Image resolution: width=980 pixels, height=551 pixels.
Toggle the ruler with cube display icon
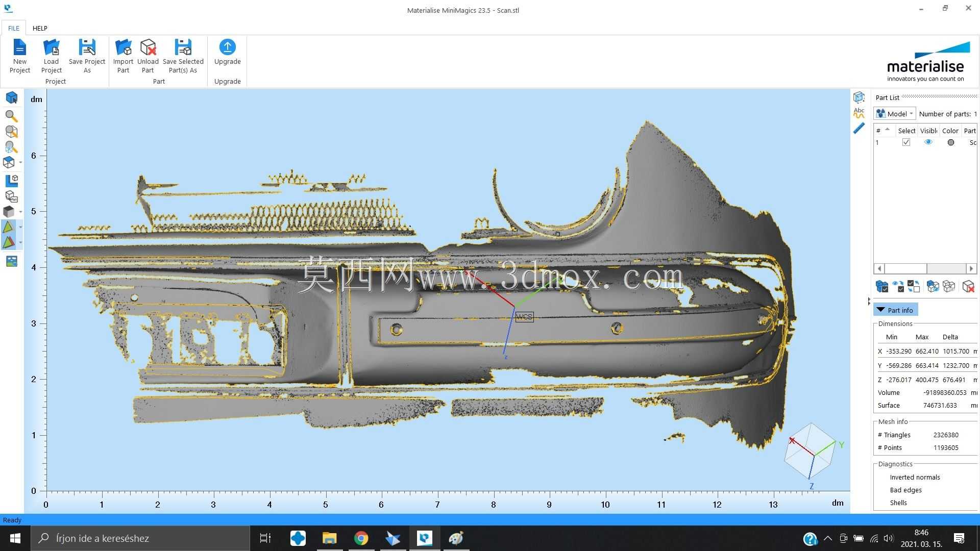(11, 180)
